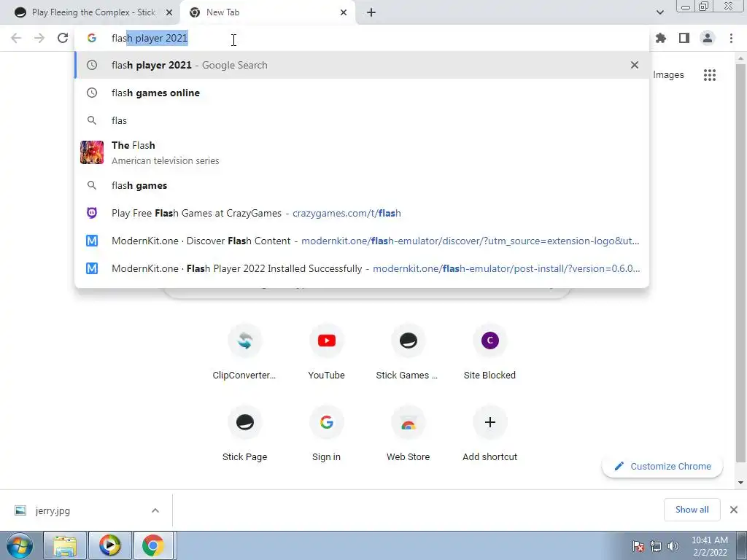Click Show all downloads button
Image resolution: width=747 pixels, height=560 pixels.
[x=692, y=510]
